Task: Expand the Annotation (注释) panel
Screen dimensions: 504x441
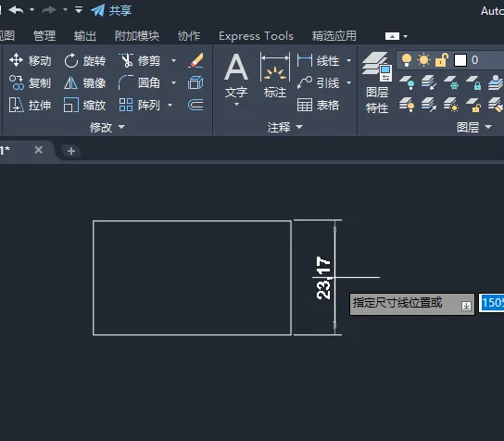Action: pos(285,127)
